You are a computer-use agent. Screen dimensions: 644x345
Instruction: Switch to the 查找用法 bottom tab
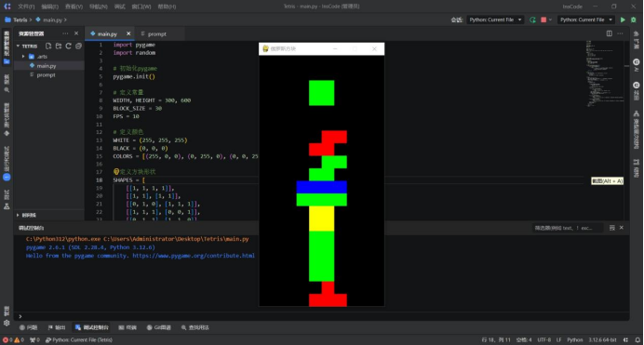click(195, 327)
